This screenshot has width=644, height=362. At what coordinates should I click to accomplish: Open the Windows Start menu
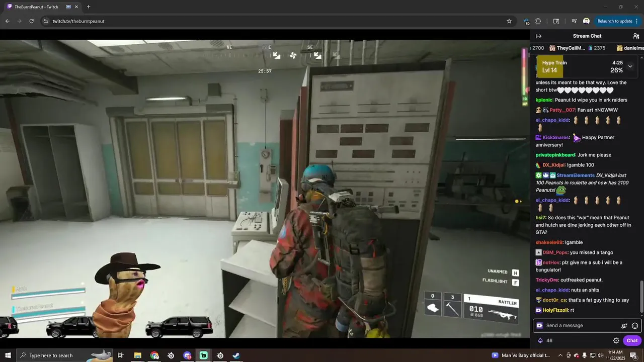click(8, 355)
